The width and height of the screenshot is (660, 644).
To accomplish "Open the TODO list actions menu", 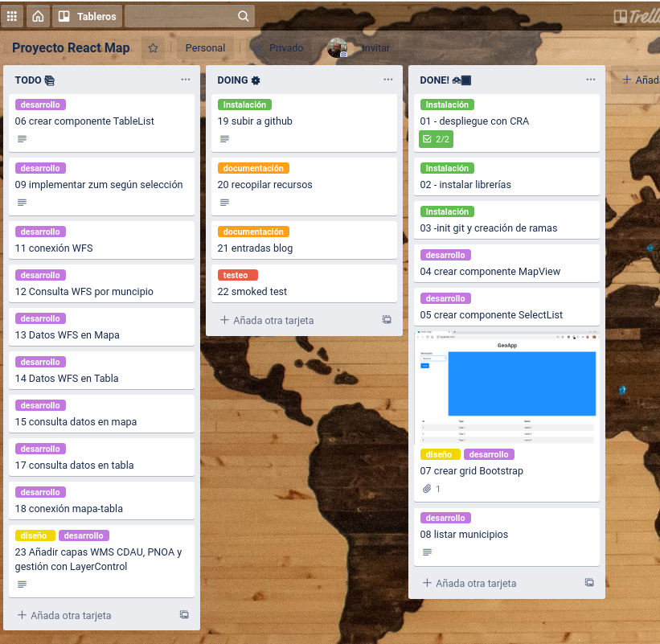I will tap(186, 80).
